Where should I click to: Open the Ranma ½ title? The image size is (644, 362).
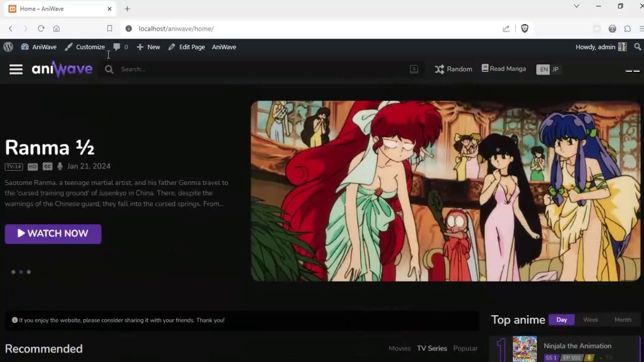(50, 148)
